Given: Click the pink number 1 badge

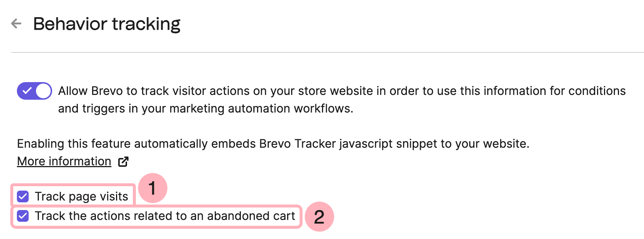Looking at the screenshot, I should (x=152, y=188).
